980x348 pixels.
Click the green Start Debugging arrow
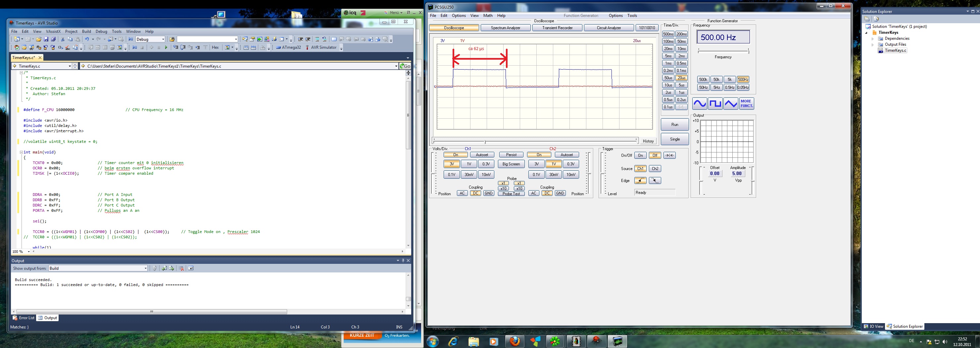pyautogui.click(x=166, y=48)
